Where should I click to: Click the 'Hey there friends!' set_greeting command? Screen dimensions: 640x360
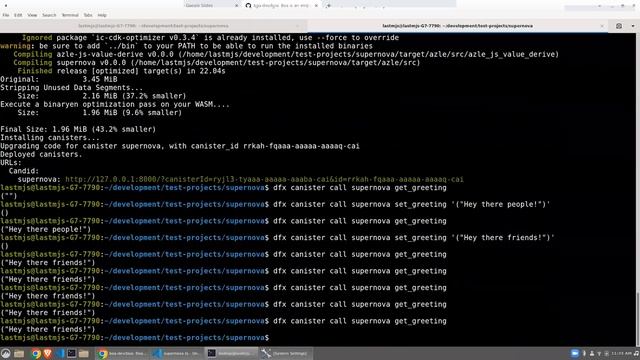click(x=413, y=238)
